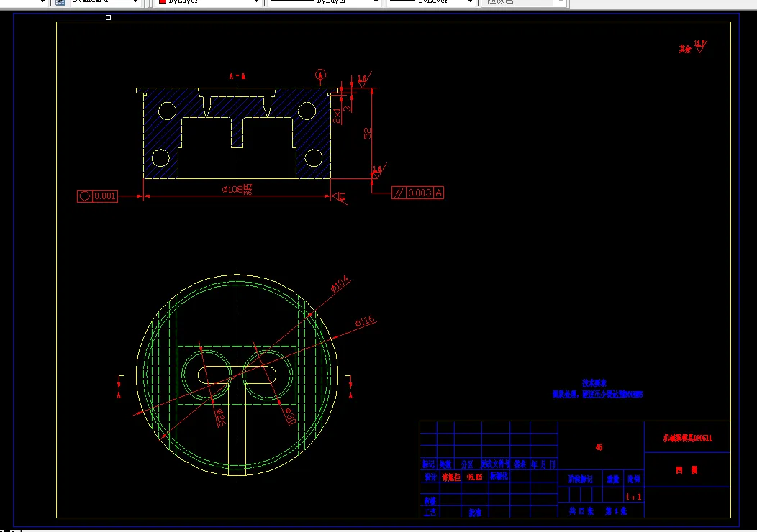Select the parallelism tolerance frame 0.003 A

pyautogui.click(x=417, y=193)
